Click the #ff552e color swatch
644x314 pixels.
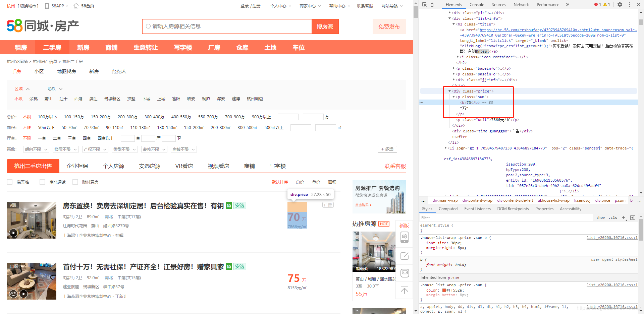[x=444, y=290]
